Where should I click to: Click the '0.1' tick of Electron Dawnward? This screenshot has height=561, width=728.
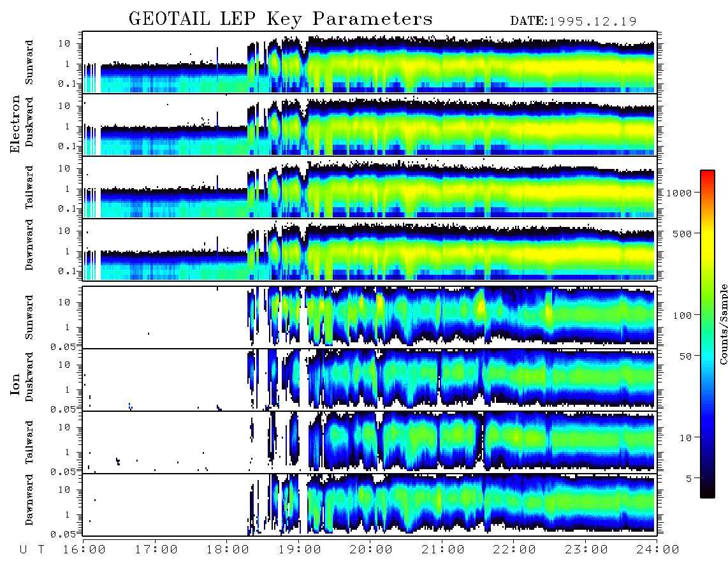(68, 271)
